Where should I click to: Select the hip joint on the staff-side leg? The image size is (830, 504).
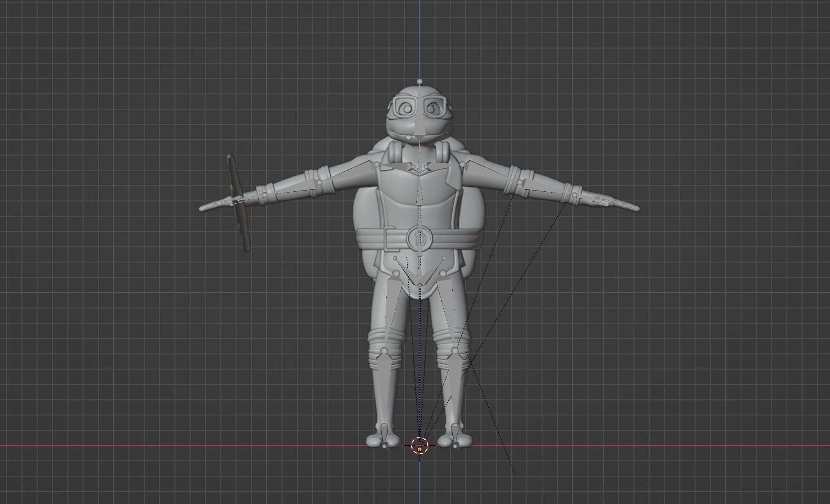pos(396,273)
